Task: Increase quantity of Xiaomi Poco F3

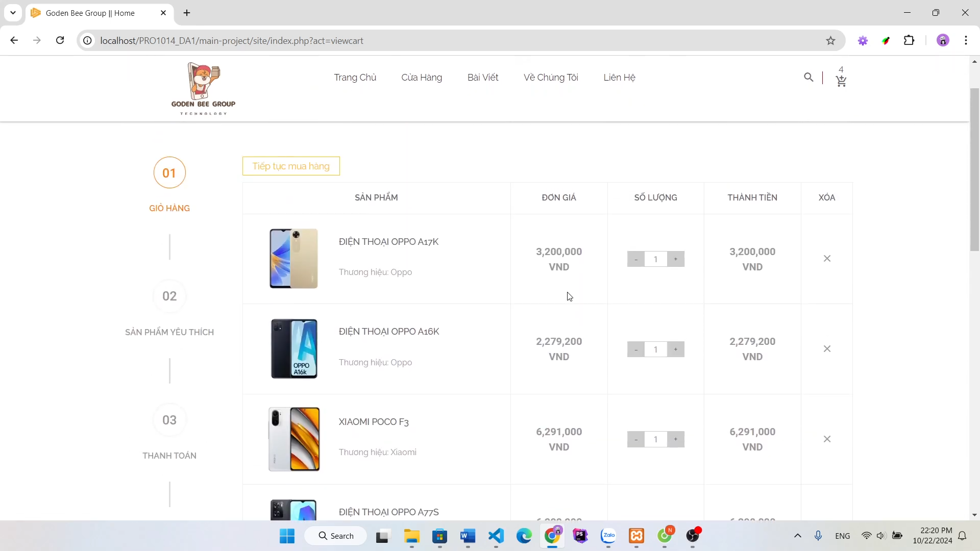Action: click(x=676, y=439)
